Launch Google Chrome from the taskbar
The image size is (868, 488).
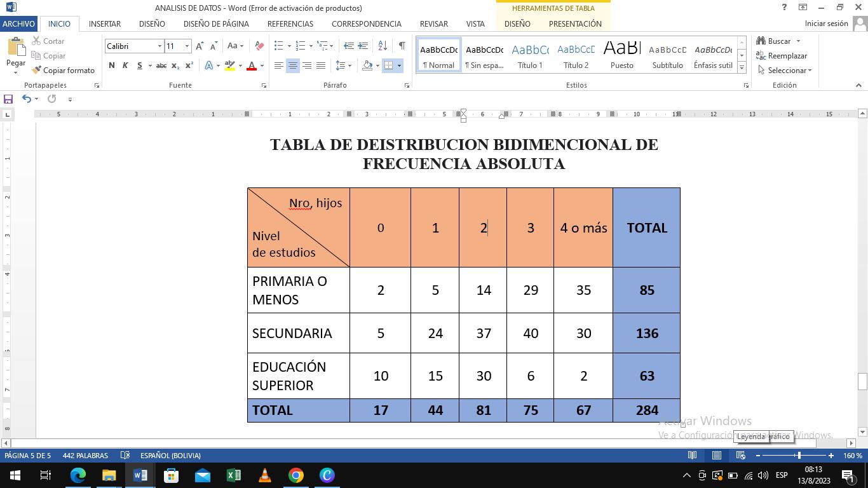[296, 475]
